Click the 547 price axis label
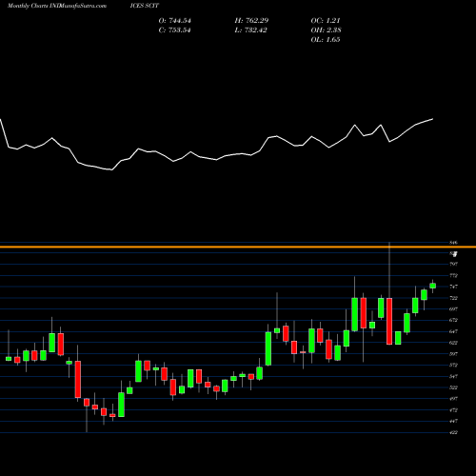 point(453,376)
